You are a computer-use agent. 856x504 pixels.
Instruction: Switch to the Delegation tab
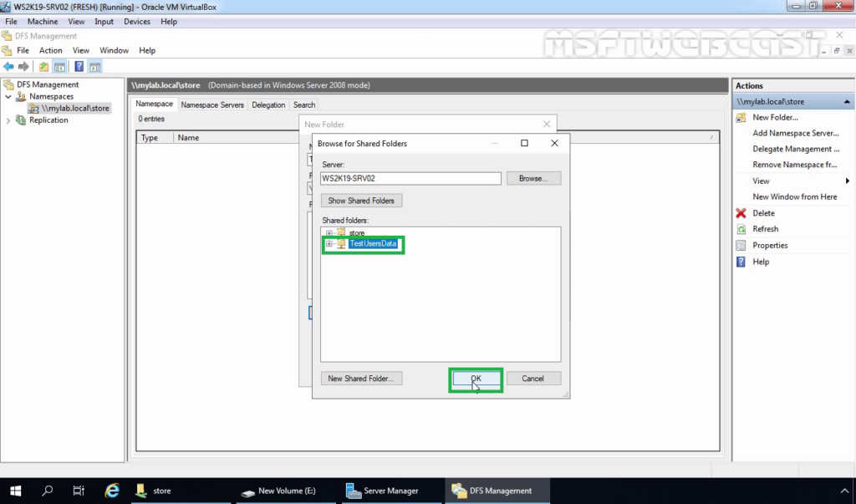click(x=268, y=104)
